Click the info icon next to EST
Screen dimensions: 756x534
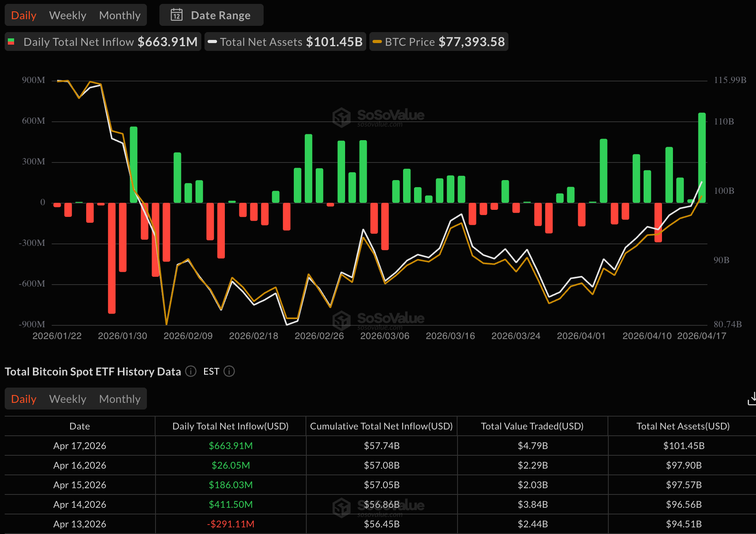tap(229, 371)
